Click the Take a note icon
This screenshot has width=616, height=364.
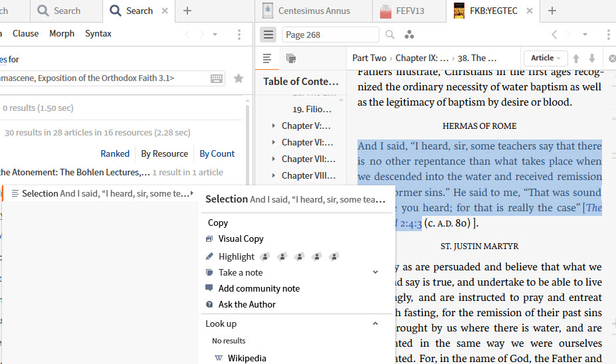(209, 272)
